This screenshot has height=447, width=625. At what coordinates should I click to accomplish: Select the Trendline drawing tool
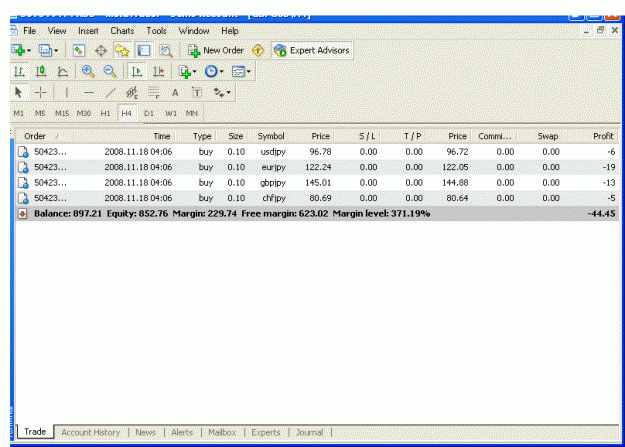[x=110, y=93]
